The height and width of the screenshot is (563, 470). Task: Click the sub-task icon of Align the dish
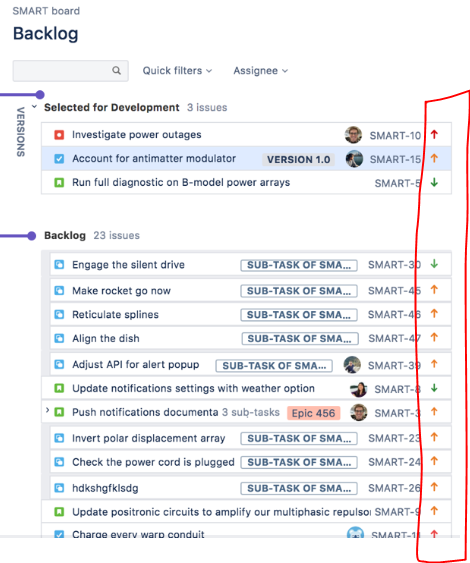[59, 338]
